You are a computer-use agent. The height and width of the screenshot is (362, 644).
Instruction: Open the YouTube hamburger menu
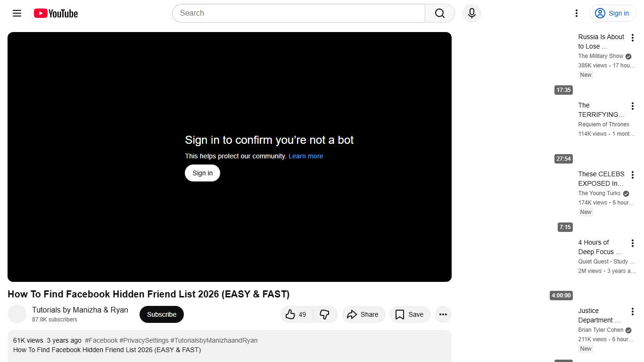17,13
